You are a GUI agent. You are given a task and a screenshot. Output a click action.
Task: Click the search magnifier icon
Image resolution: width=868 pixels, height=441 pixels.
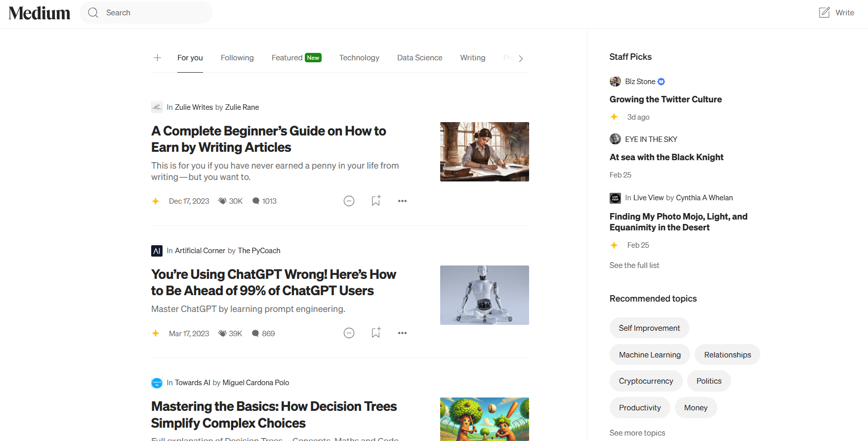[x=93, y=12]
